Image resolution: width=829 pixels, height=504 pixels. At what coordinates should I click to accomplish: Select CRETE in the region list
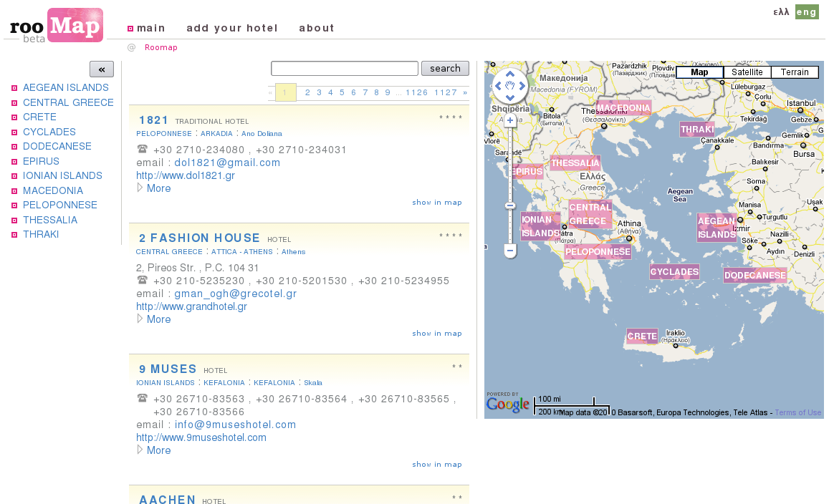(39, 117)
